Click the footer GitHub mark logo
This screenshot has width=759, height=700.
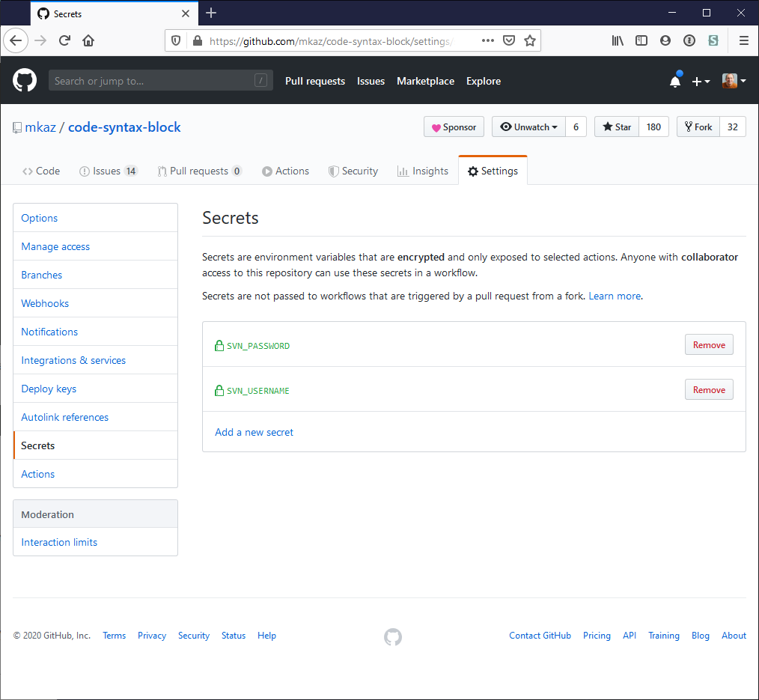click(x=393, y=637)
